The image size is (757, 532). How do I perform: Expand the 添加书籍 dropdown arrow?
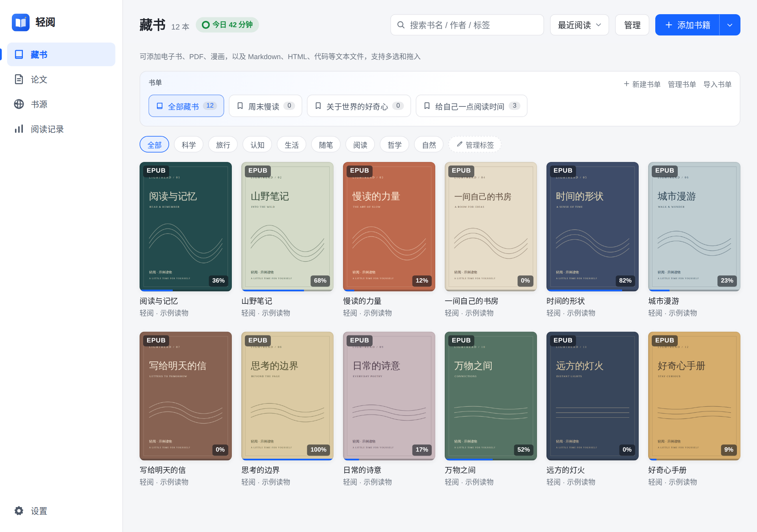pos(730,25)
